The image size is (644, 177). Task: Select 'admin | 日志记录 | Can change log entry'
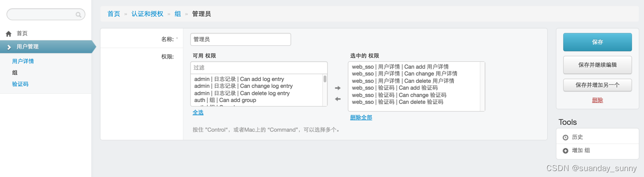tap(243, 86)
